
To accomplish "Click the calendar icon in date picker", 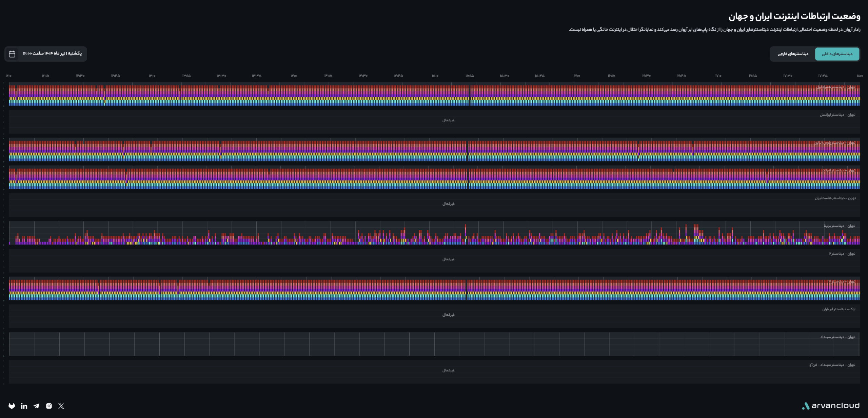I will (x=12, y=54).
